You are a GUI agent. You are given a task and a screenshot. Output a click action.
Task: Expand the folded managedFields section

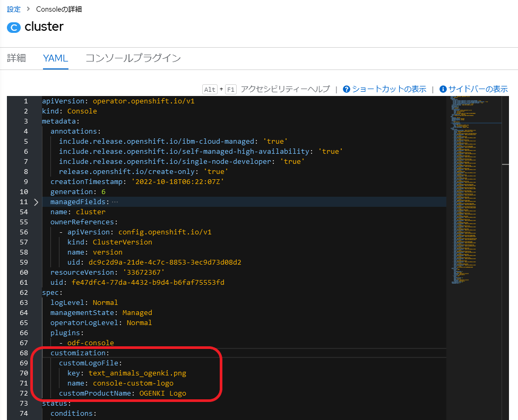pyautogui.click(x=36, y=202)
